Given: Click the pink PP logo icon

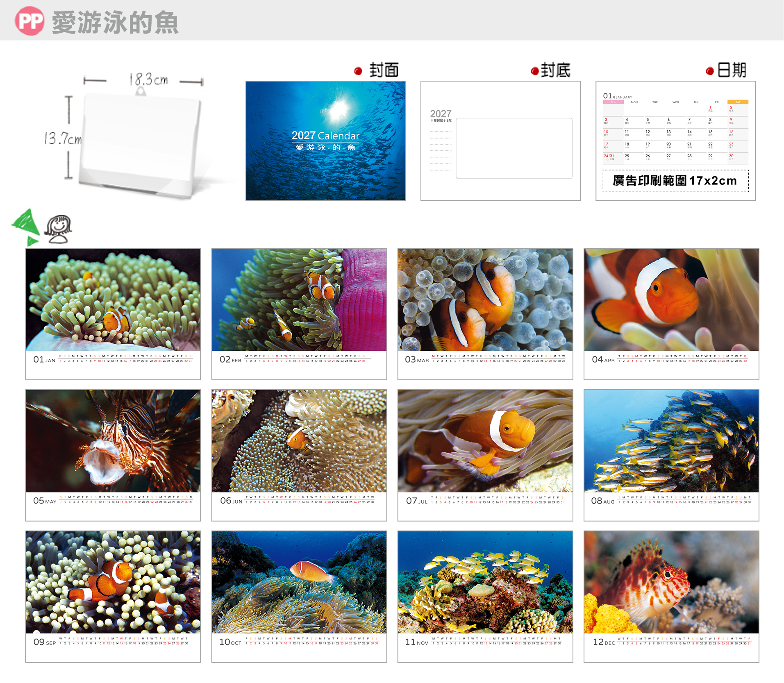Looking at the screenshot, I should click(x=30, y=21).
